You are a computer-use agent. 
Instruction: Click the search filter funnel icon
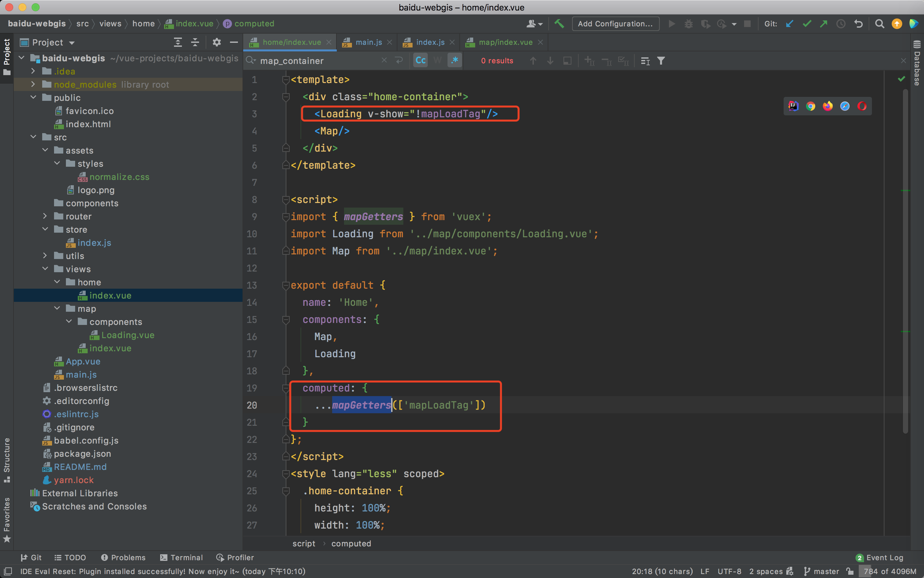661,60
